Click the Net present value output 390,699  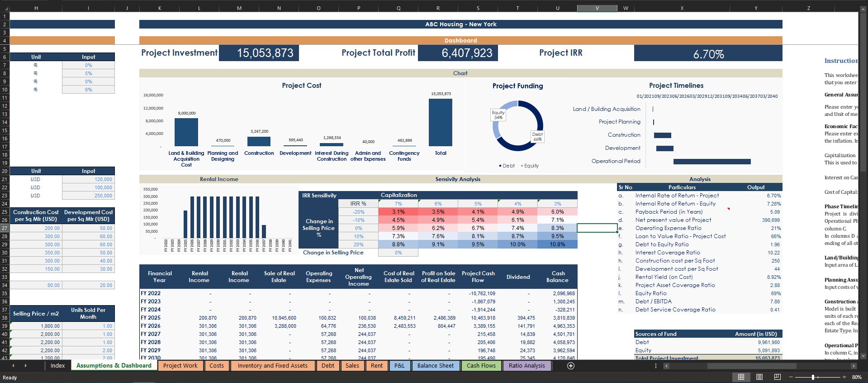(x=771, y=220)
